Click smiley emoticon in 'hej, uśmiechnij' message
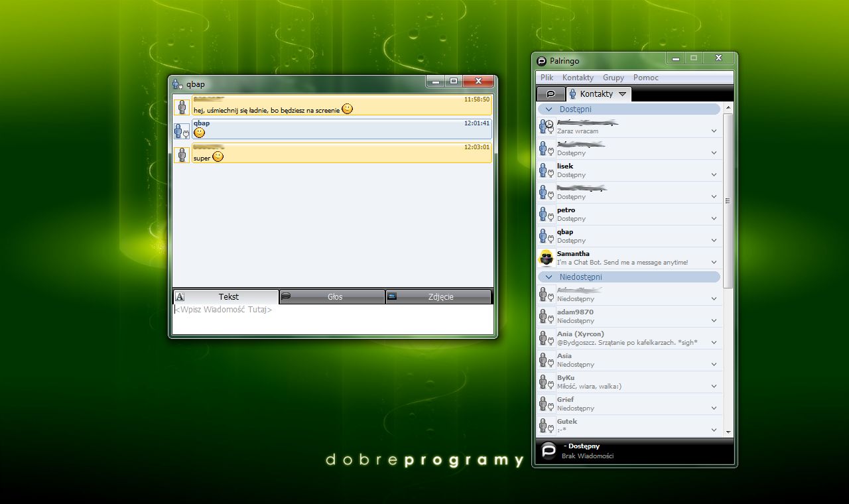 348,109
